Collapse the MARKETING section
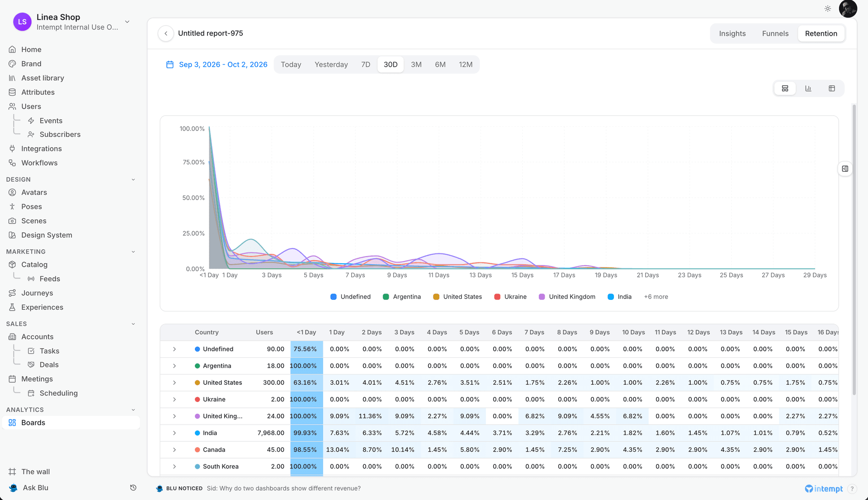 pyautogui.click(x=133, y=252)
